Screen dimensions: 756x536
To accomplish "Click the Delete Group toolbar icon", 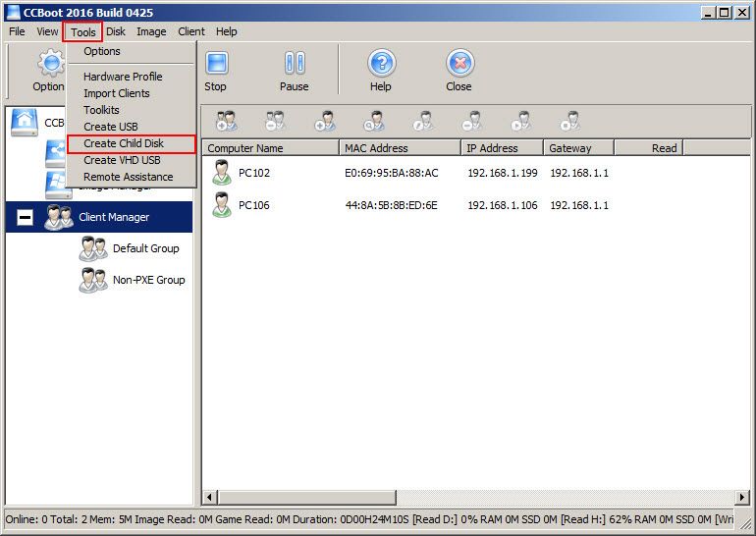I will 275,122.
